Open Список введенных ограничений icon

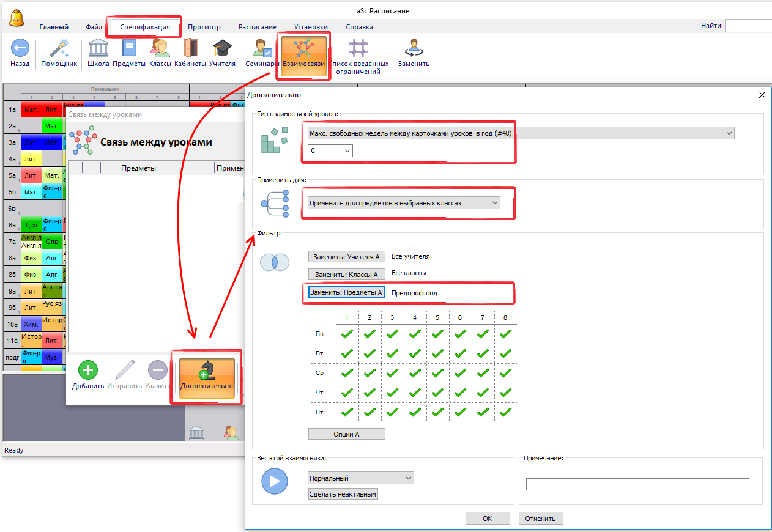[x=358, y=49]
